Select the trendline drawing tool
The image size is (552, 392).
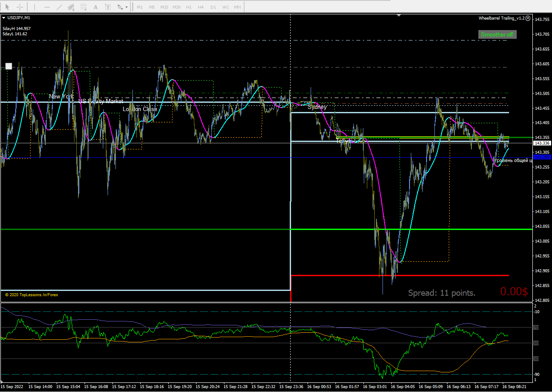(59, 7)
